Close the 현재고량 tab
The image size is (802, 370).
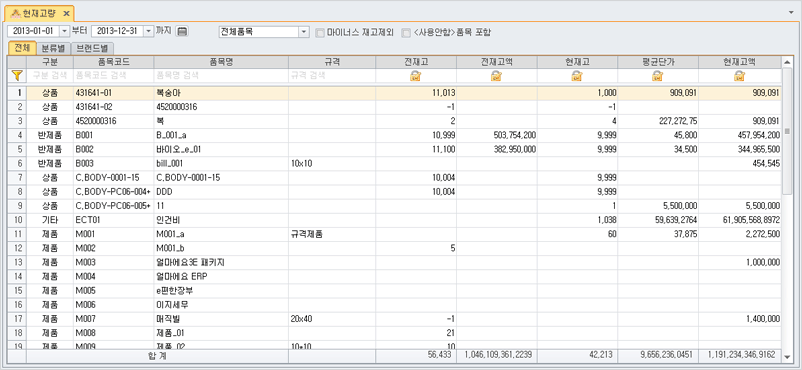pyautogui.click(x=66, y=13)
